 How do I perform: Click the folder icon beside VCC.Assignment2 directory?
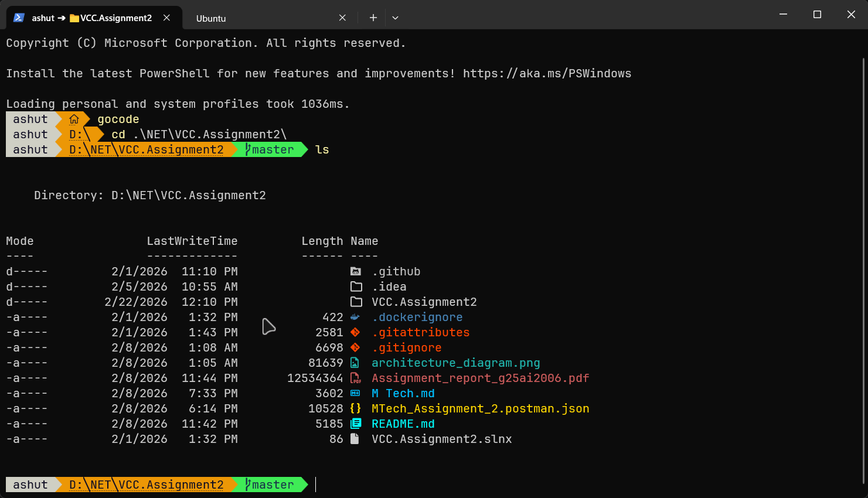click(x=356, y=301)
